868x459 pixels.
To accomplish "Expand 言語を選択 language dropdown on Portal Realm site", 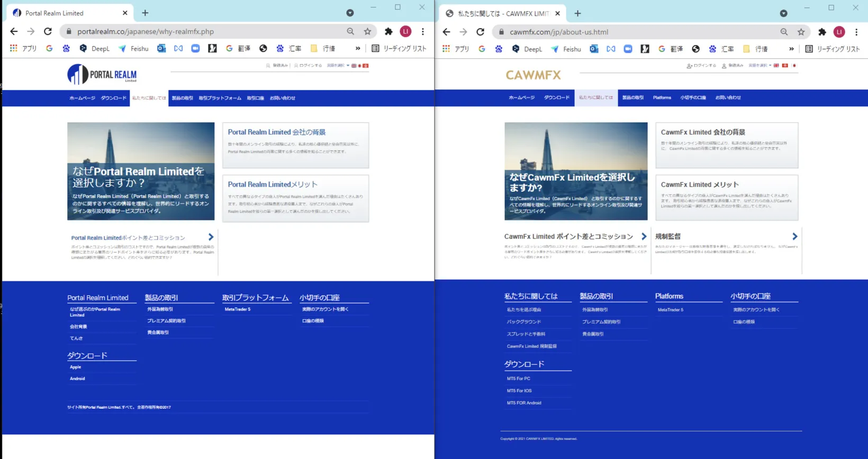I will [x=338, y=66].
